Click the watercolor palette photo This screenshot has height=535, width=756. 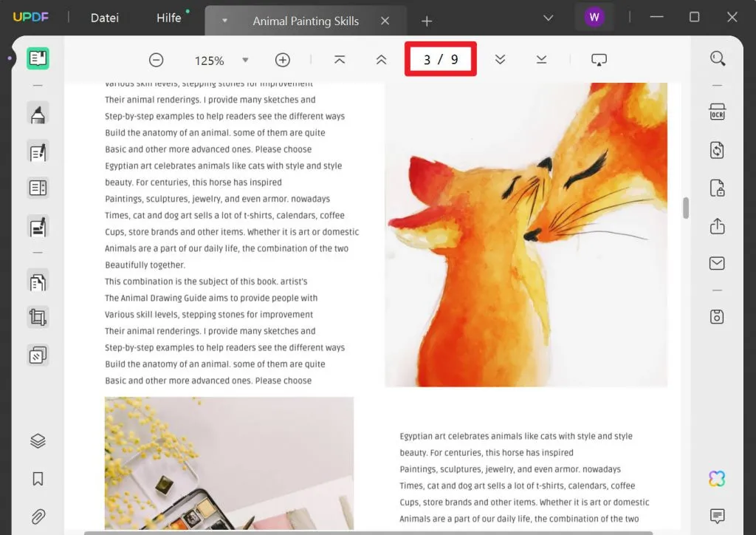point(229,463)
